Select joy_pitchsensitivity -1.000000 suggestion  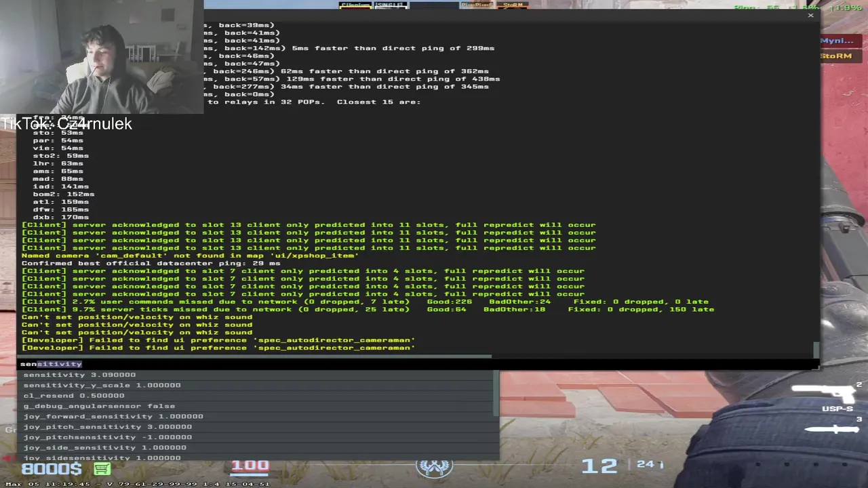(x=107, y=437)
